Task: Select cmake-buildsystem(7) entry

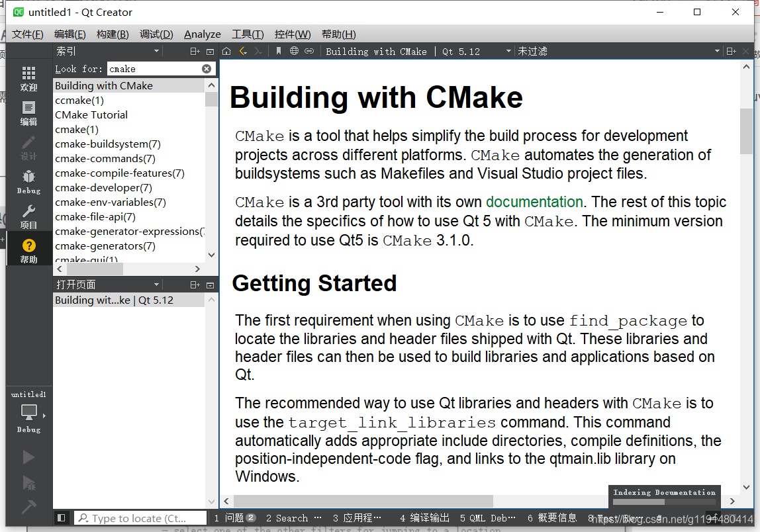Action: [129, 144]
